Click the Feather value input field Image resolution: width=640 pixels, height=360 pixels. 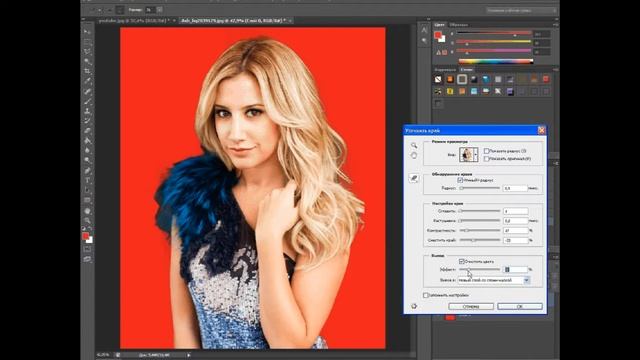tap(516, 221)
